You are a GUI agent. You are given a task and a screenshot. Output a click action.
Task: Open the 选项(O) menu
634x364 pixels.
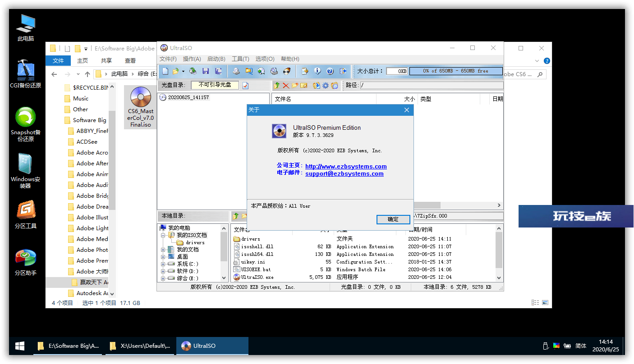(265, 59)
